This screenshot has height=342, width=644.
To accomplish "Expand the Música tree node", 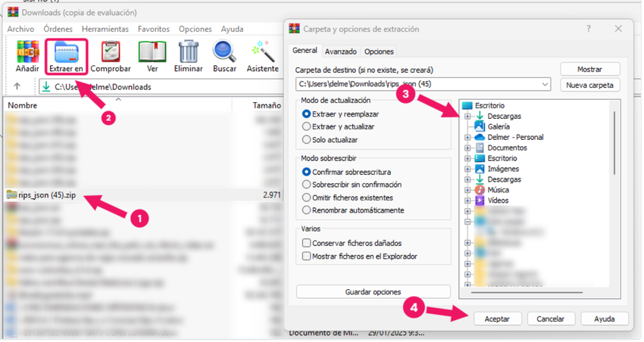I will click(467, 190).
